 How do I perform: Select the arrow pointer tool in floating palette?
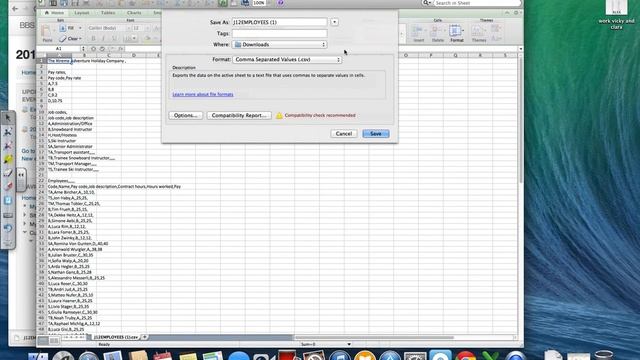click(8, 118)
